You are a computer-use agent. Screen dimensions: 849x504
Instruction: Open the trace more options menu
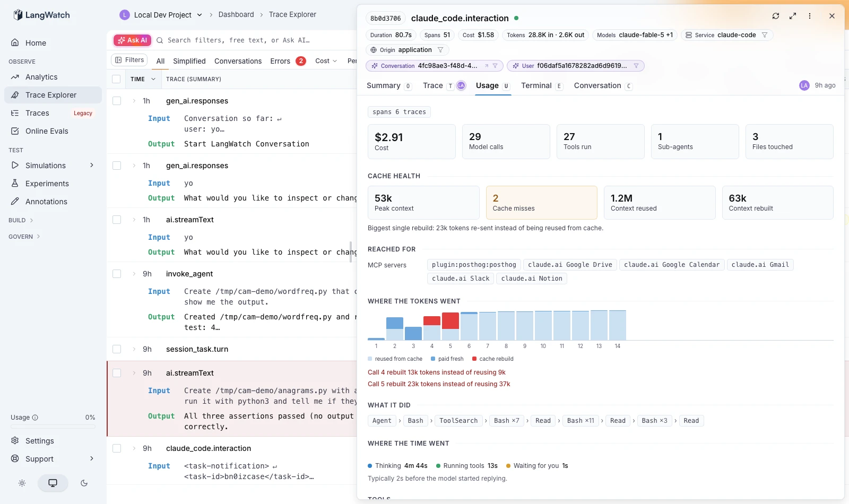click(810, 16)
